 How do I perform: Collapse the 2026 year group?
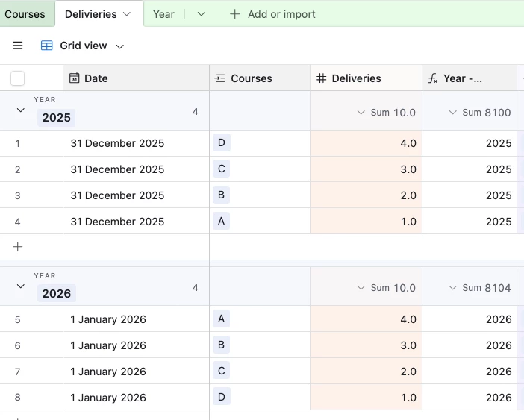pos(21,286)
